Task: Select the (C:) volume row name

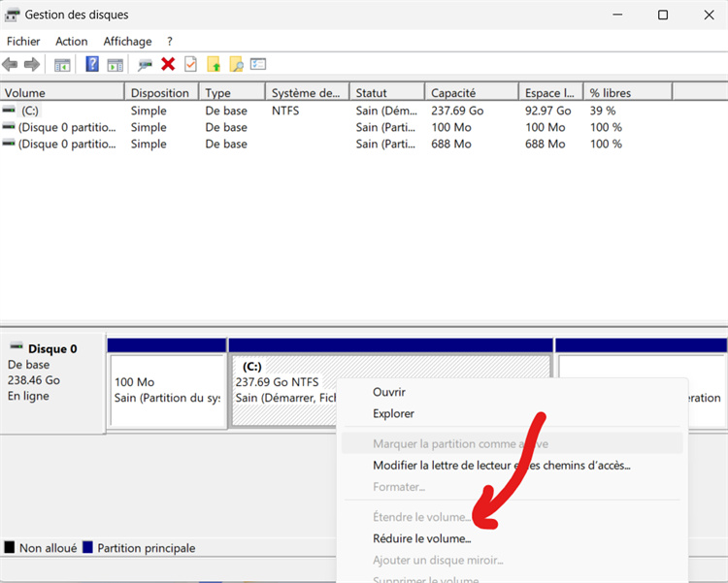Action: [30, 111]
